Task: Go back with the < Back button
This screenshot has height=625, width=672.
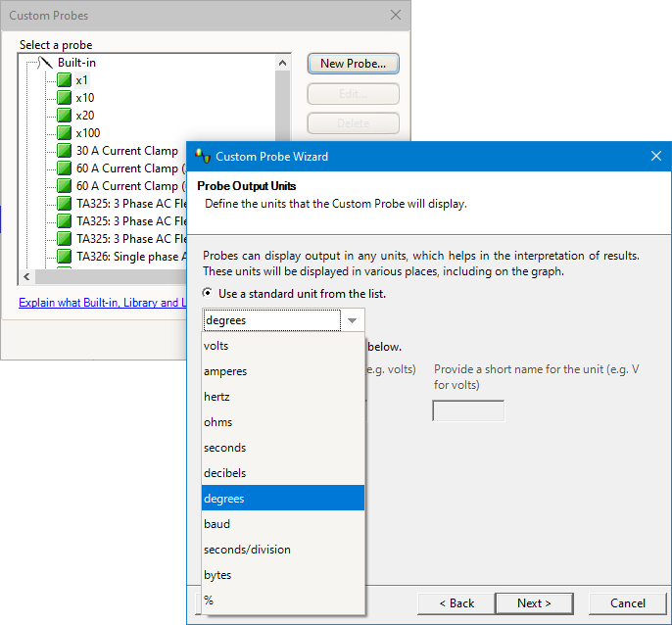Action: click(456, 603)
